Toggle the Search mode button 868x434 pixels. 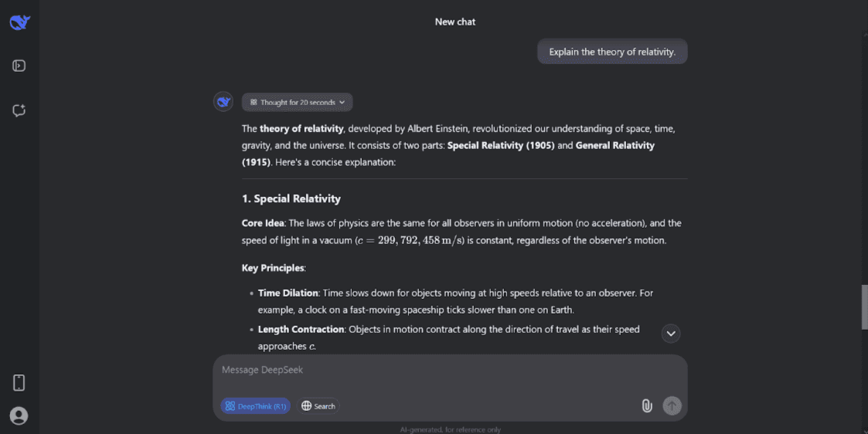[318, 406]
